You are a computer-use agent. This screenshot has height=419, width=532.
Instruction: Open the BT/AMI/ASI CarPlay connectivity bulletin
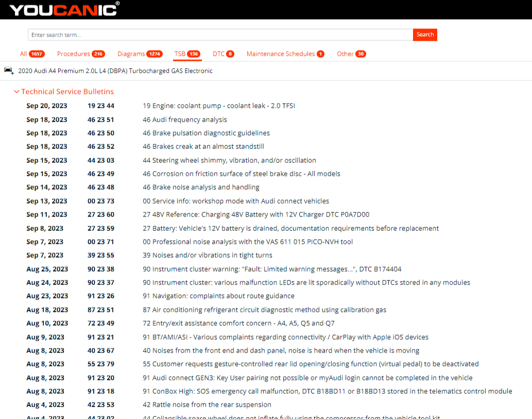point(285,337)
